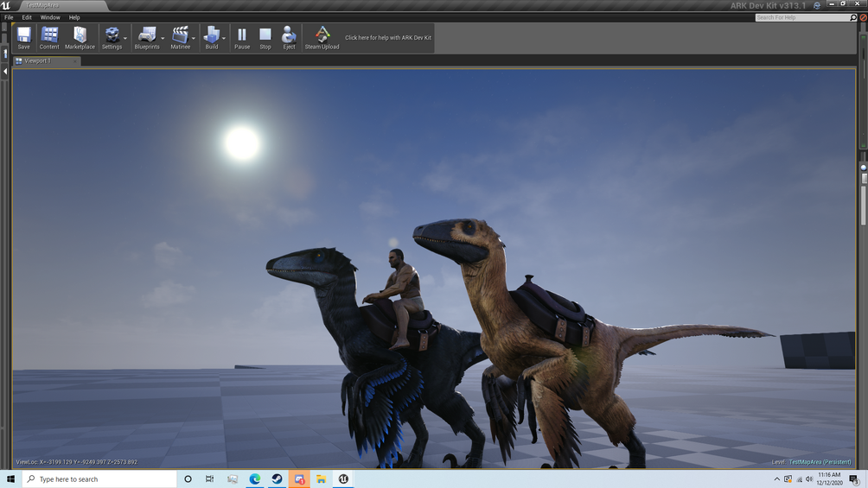Viewport: 868px width, 488px height.
Task: Switch to Unreal Engine taskbar icon
Action: pyautogui.click(x=343, y=479)
